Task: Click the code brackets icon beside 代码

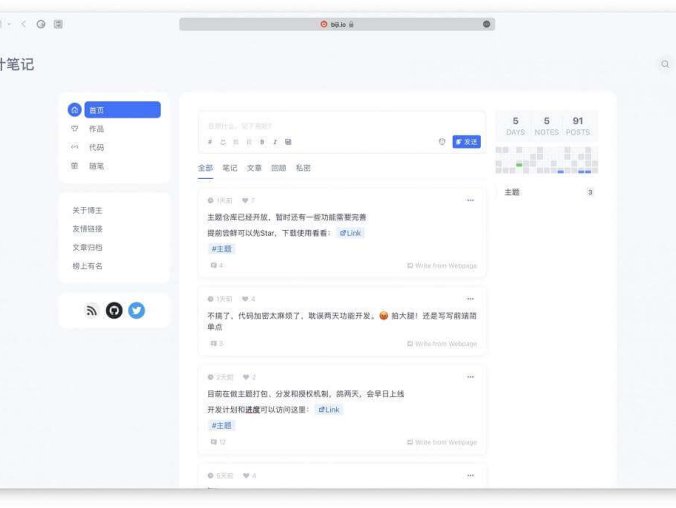Action: [75, 147]
